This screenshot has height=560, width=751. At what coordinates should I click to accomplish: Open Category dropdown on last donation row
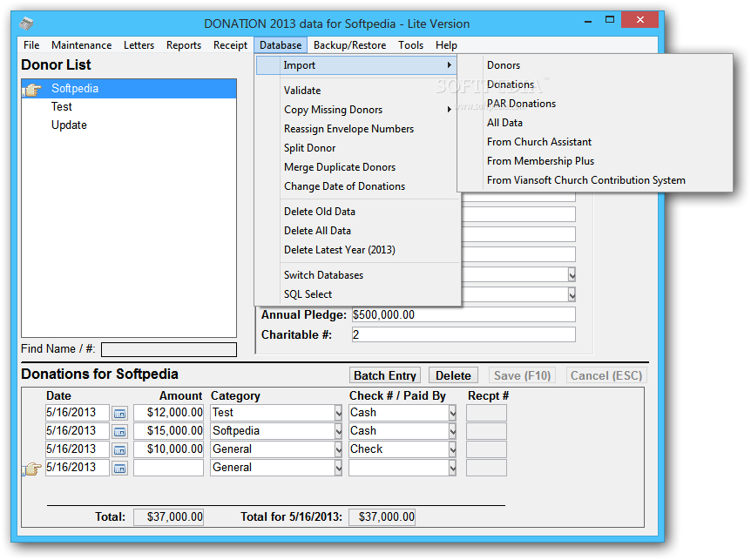click(x=338, y=467)
